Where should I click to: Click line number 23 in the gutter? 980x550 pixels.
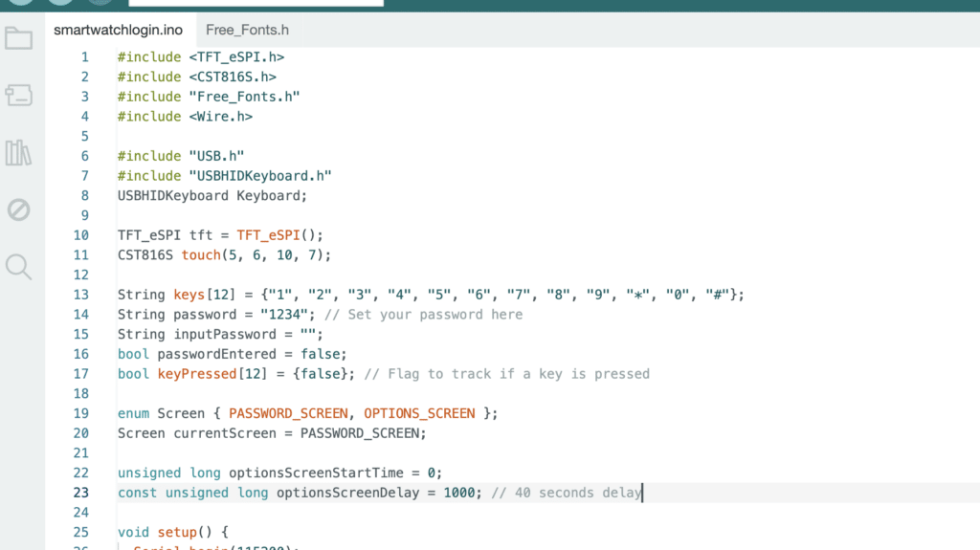(80, 493)
